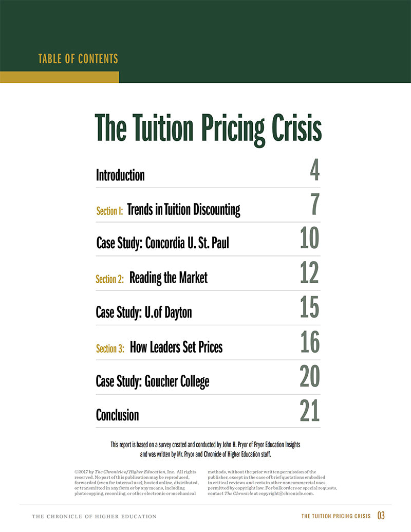Click the Trends in Tuition Discounting entry
Image resolution: width=411 pixels, height=532 pixels.
pyautogui.click(x=183, y=210)
